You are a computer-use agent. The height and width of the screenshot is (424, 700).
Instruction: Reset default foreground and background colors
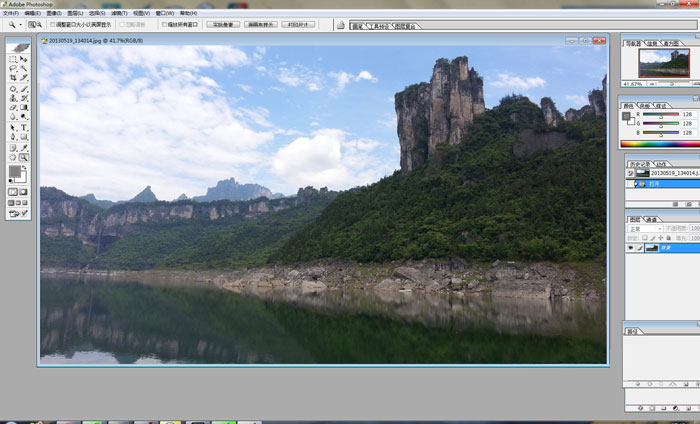pyautogui.click(x=11, y=181)
